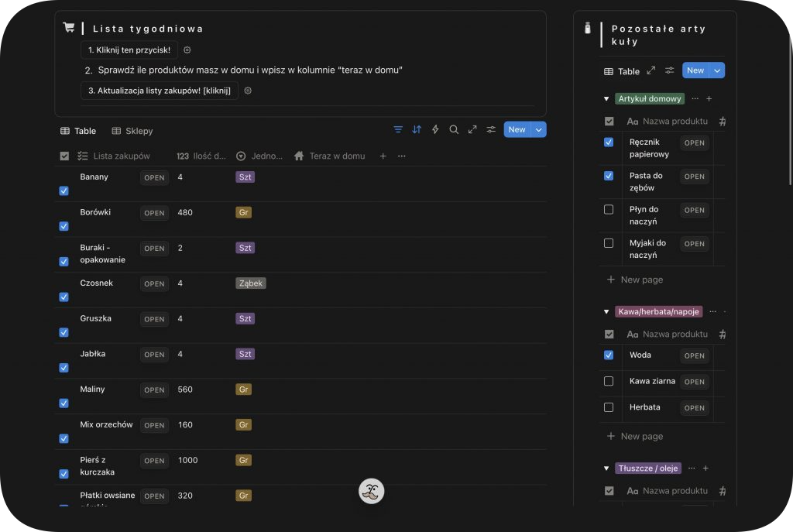Open the filter icon in the Lista tygodniowa toolbar
Screen dimensions: 793x532
coord(398,129)
